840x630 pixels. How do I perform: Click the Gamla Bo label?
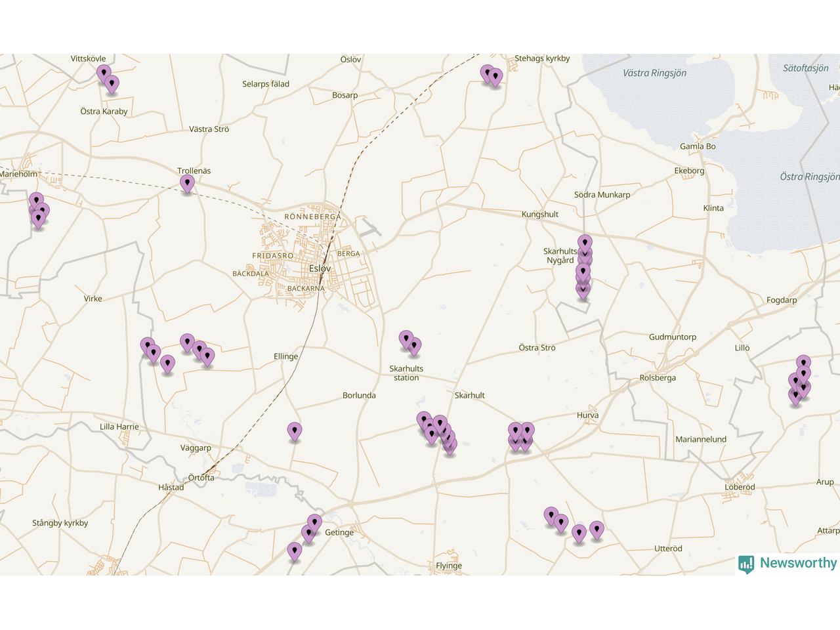698,146
